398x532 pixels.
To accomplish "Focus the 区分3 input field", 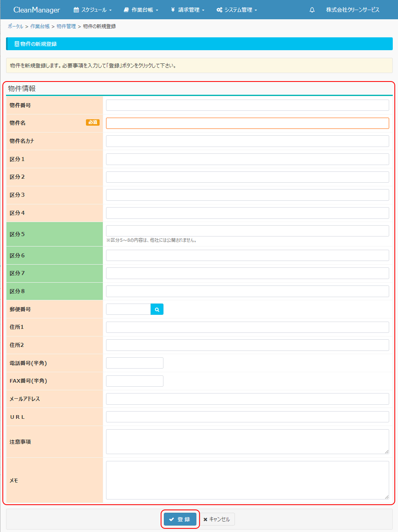I will [x=247, y=195].
